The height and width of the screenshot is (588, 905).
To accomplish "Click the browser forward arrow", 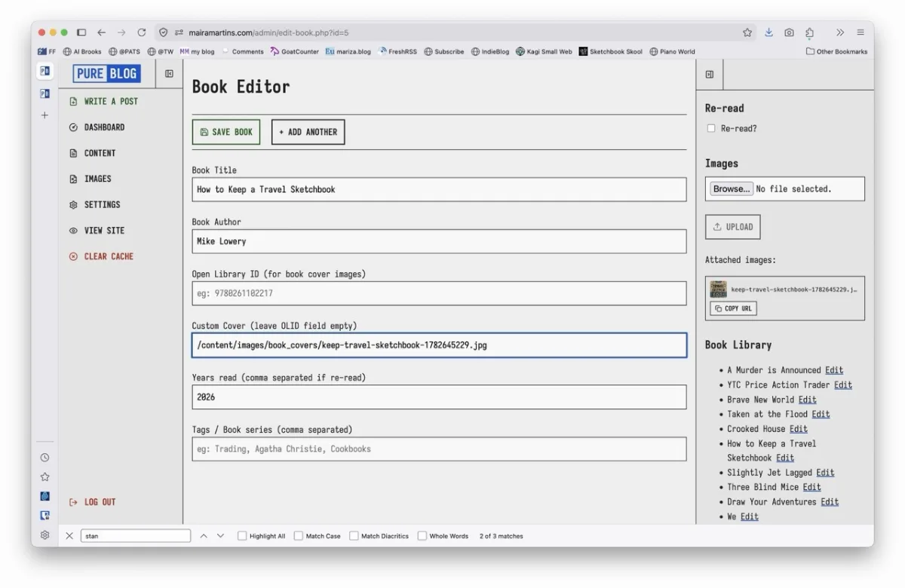I will point(121,32).
